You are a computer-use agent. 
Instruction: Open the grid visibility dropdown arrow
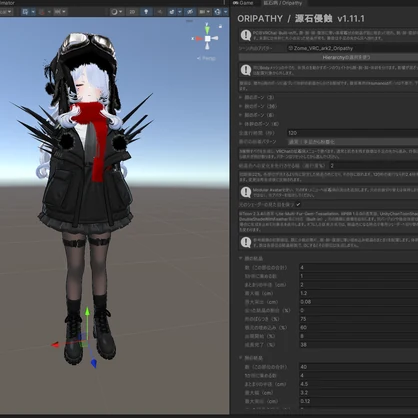(x=33, y=12)
